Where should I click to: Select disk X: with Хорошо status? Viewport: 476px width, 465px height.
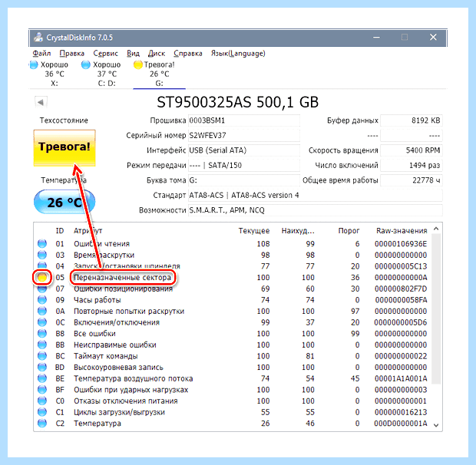click(50, 74)
